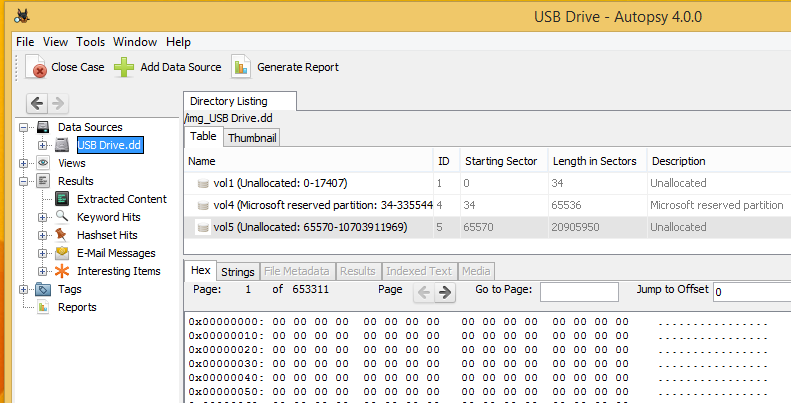Click the Views eye icon
Viewport: 791px width, 403px height.
[x=43, y=163]
